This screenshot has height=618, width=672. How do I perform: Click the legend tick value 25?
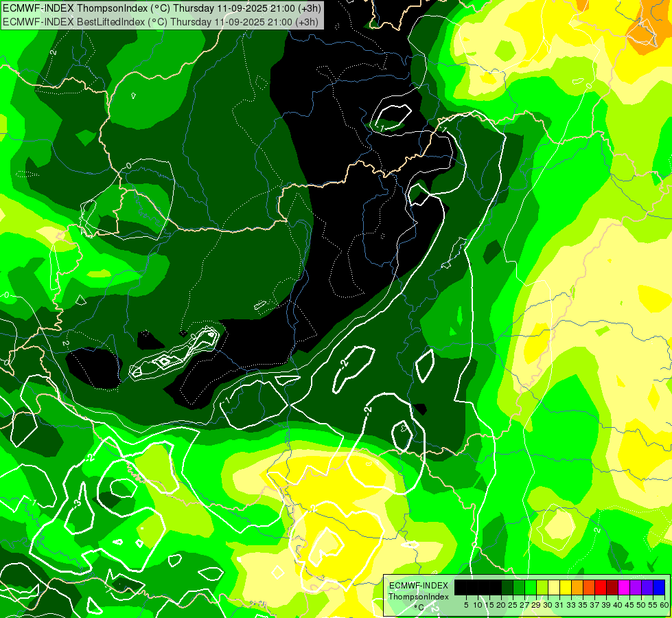(513, 605)
